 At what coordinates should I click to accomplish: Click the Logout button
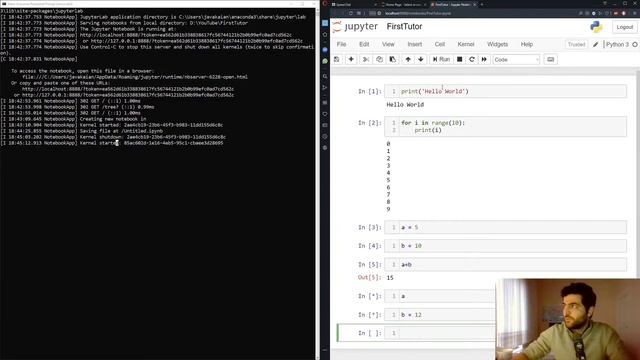[624, 27]
